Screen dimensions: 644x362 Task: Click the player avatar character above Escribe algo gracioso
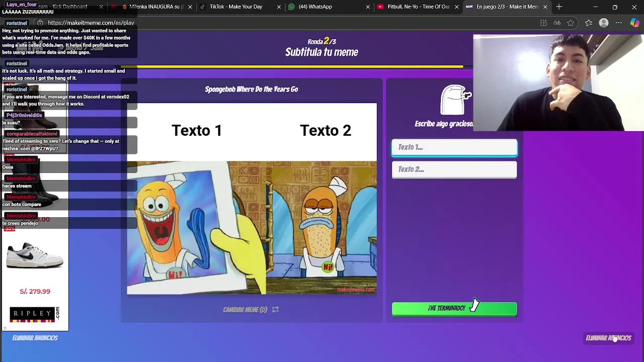click(x=455, y=100)
